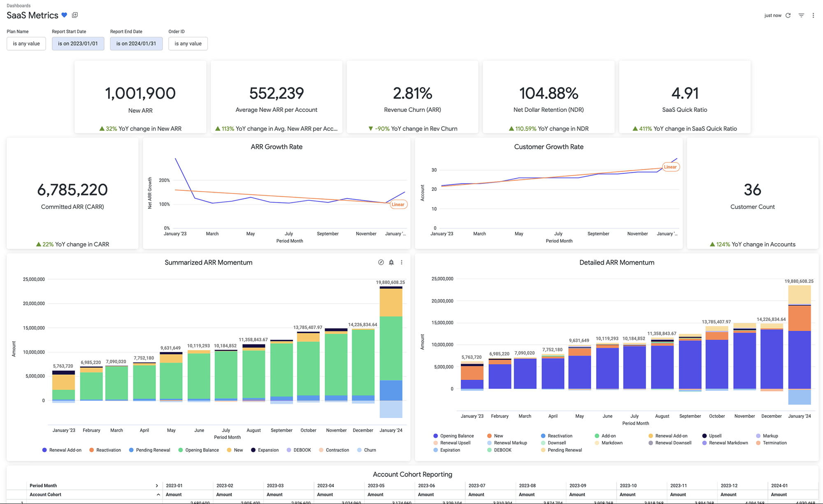This screenshot has width=823, height=504.
Task: Click the Linear label on Customer Growth Rate
Action: click(670, 167)
